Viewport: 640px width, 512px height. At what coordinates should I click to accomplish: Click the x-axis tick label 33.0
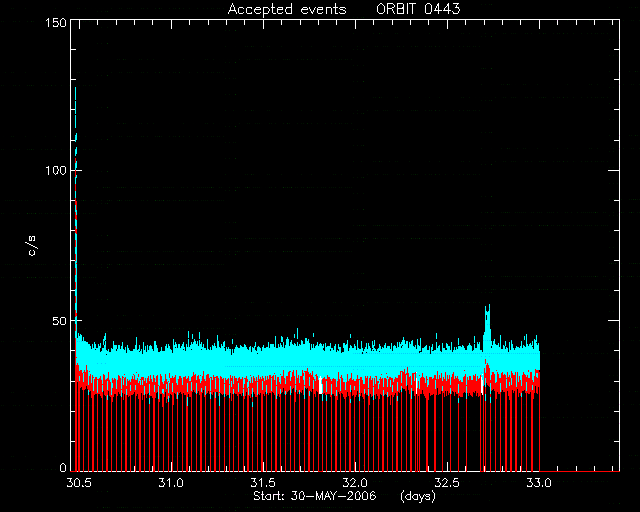539,483
